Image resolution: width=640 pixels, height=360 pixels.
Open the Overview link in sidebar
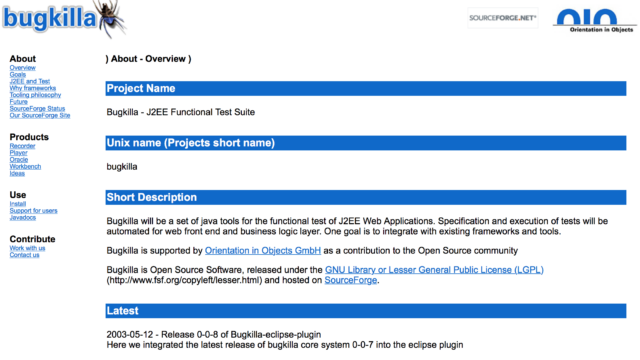point(22,68)
